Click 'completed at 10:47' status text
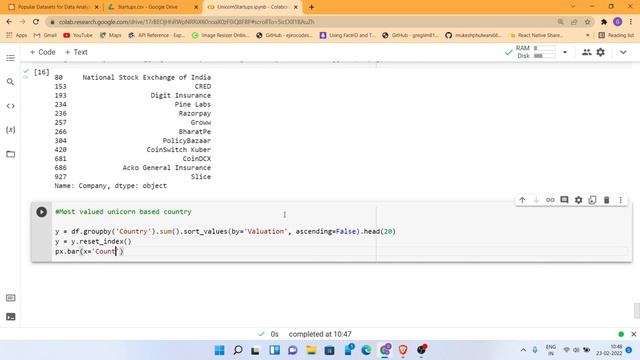This screenshot has width=640, height=360. pyautogui.click(x=320, y=334)
